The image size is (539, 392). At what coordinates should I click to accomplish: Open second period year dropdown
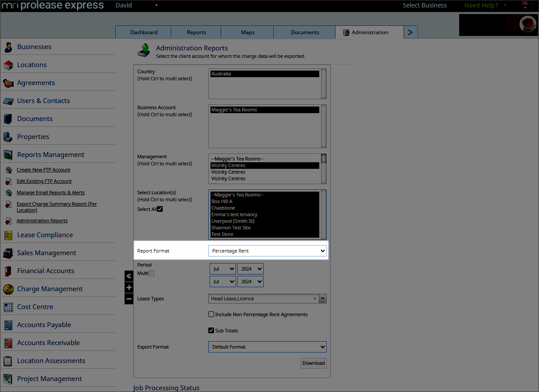[250, 282]
